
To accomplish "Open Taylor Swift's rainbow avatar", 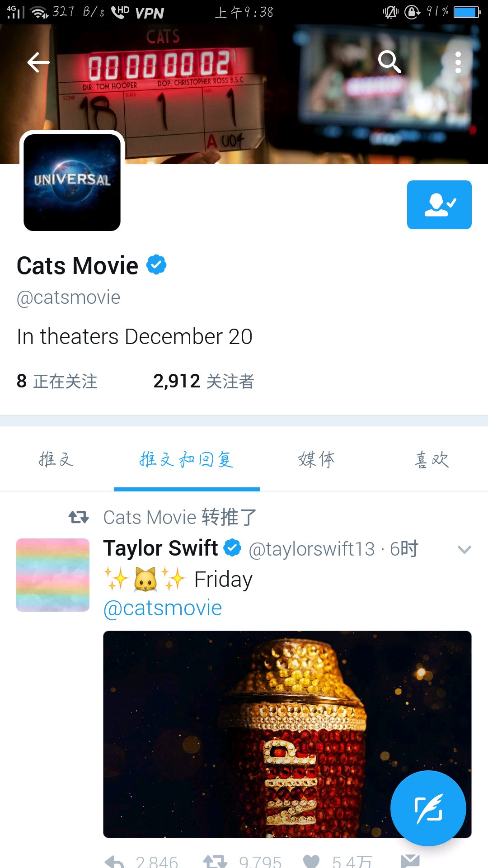I will tap(53, 575).
